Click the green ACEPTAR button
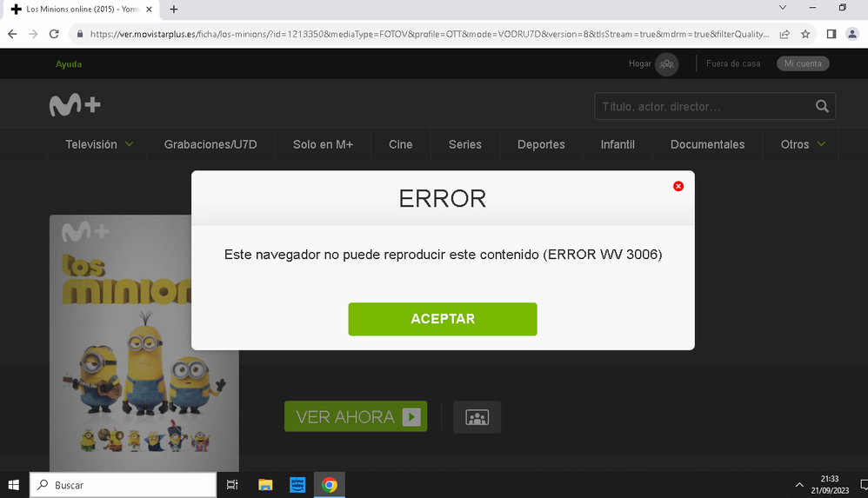868x498 pixels. click(x=443, y=319)
